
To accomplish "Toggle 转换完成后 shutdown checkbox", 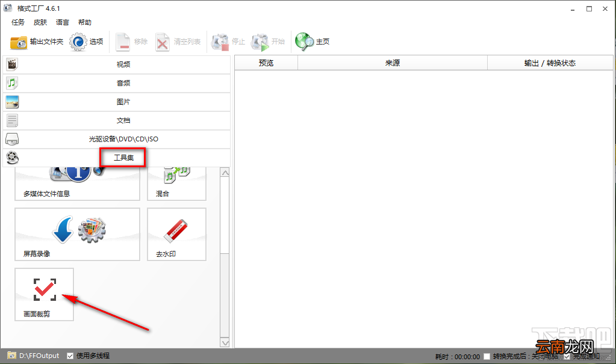I will tap(487, 356).
